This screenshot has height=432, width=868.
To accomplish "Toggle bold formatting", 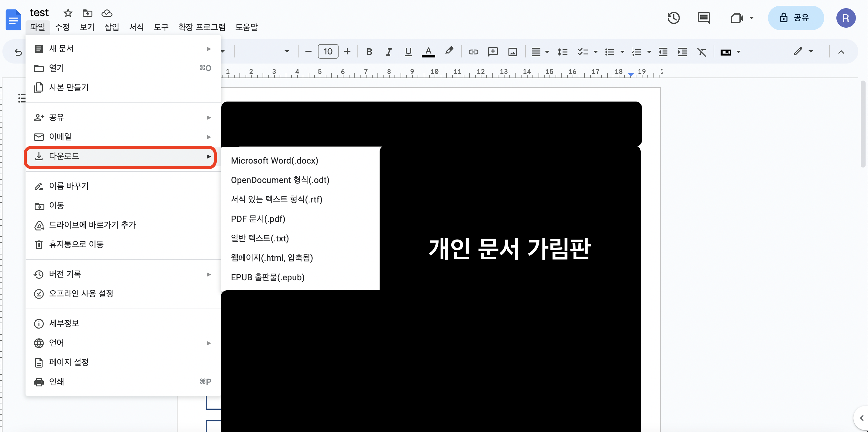I will [x=369, y=52].
